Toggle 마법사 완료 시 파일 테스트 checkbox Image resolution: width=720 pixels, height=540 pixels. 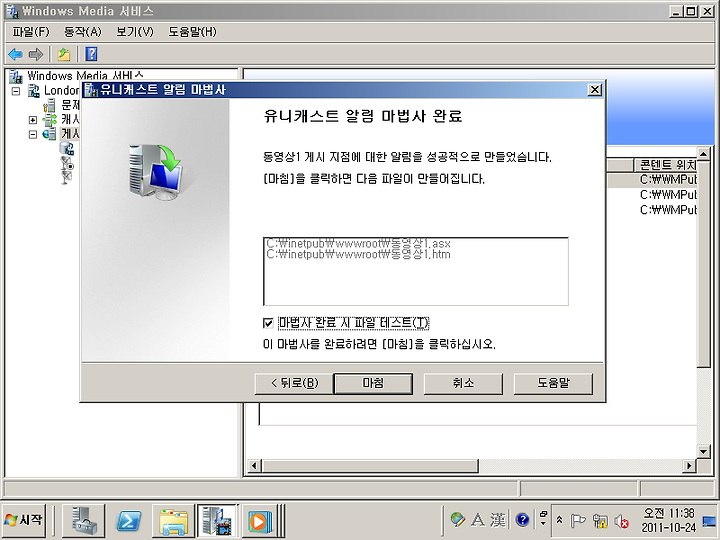(x=268, y=323)
